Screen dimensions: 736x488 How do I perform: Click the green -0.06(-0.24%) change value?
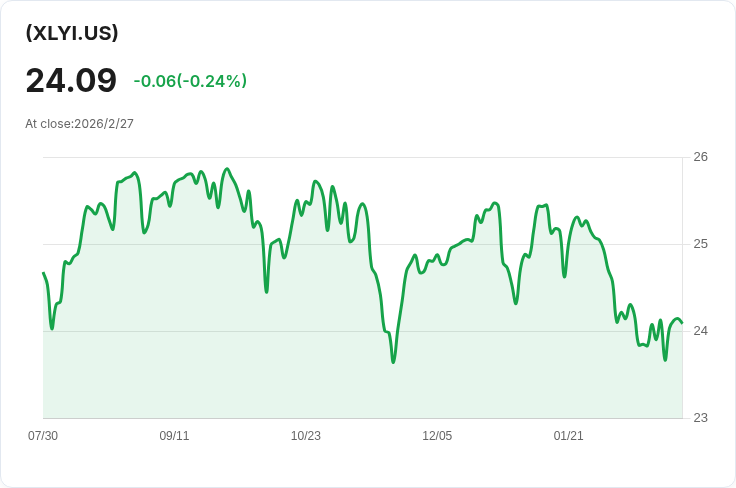(x=190, y=81)
